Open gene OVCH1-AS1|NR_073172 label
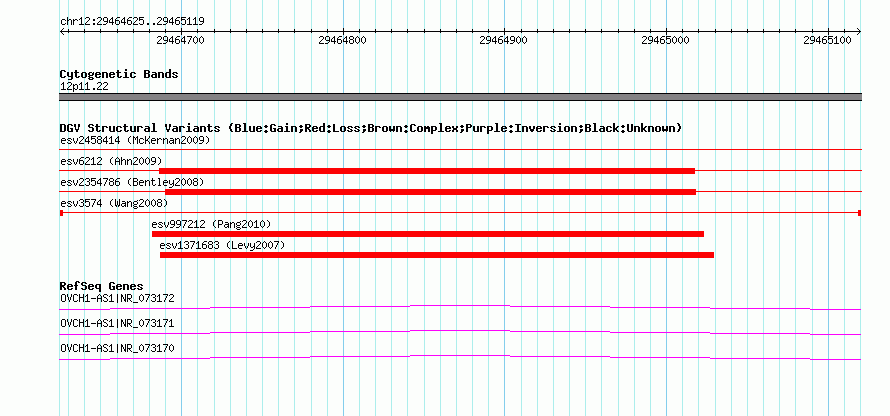This screenshot has height=416, width=890. (117, 299)
